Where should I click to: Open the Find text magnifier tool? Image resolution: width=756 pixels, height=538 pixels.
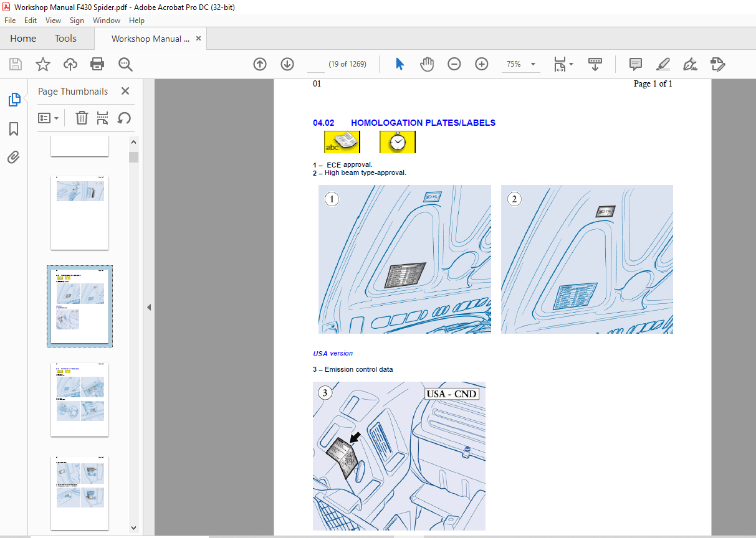click(125, 64)
